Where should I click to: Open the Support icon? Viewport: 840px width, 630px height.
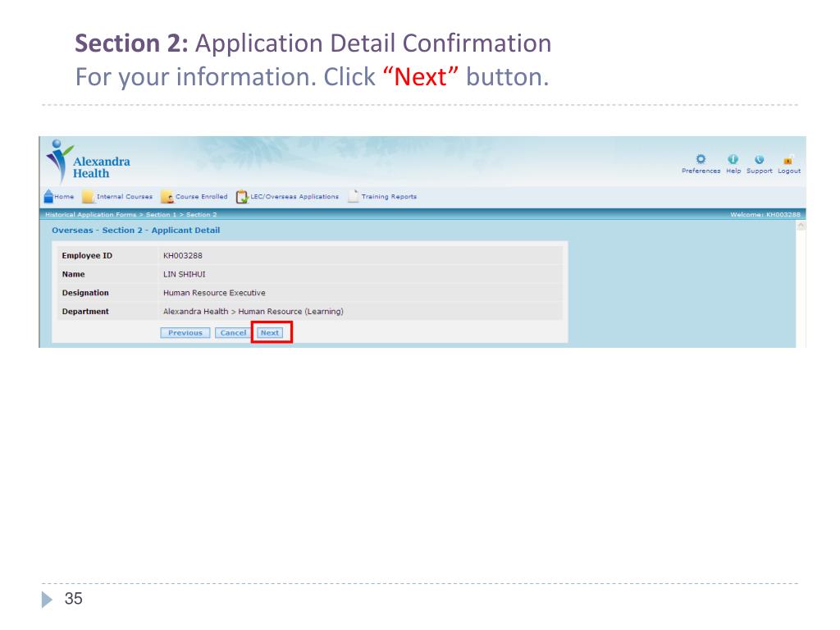(x=759, y=159)
